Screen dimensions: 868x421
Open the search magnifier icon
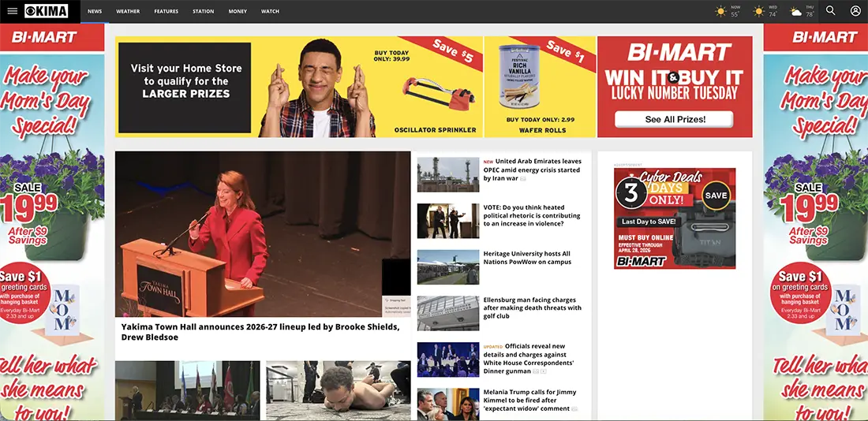pos(830,10)
